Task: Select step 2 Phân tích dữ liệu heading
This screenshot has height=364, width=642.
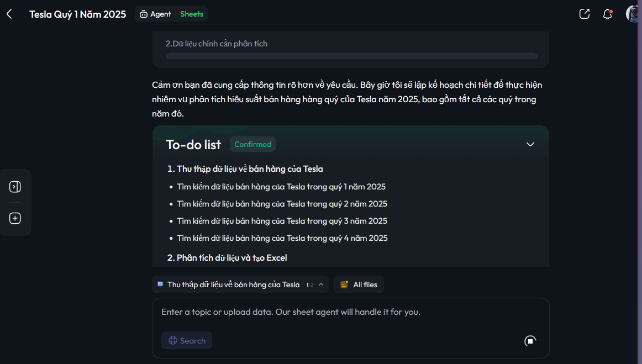Action: point(227,257)
